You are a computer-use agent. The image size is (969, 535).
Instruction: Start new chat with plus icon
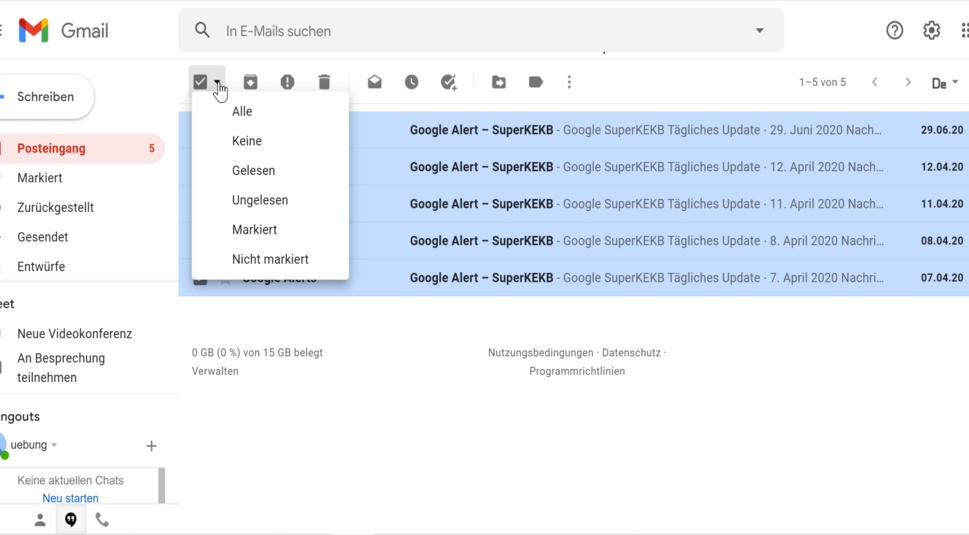151,446
